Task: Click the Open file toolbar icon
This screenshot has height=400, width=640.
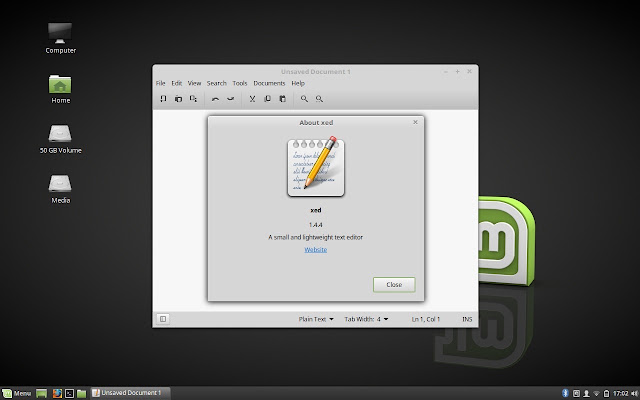Action: coord(178,98)
